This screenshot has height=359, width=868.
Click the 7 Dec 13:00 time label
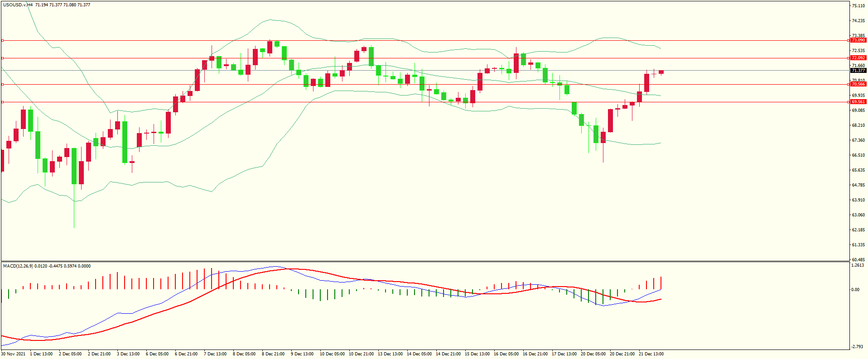tap(215, 354)
